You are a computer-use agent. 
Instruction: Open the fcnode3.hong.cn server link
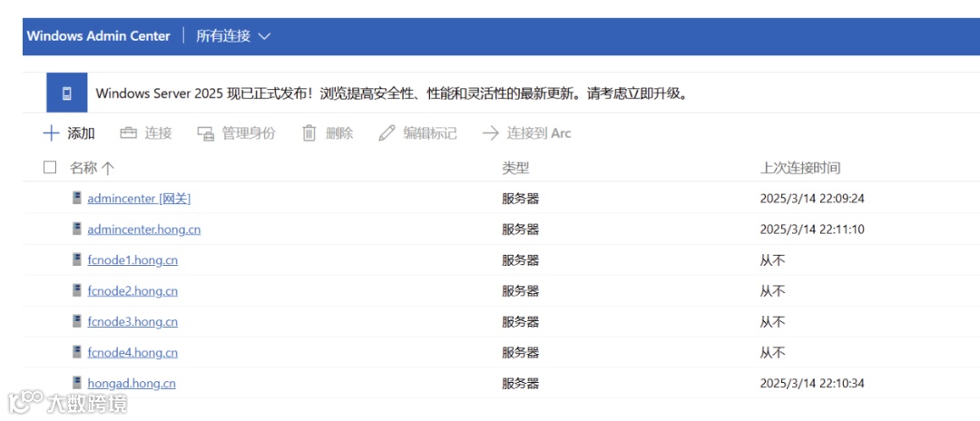pyautogui.click(x=132, y=322)
